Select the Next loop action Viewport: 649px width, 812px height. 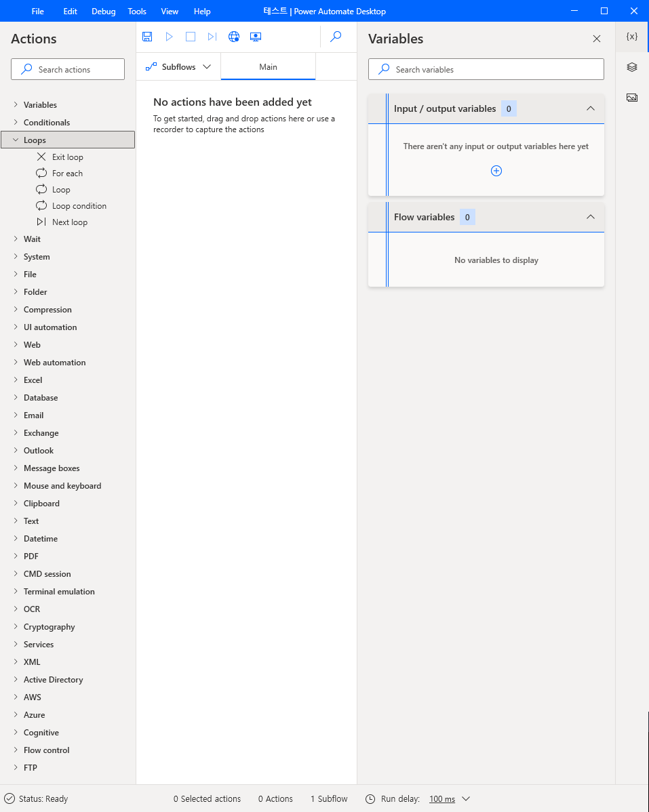(70, 222)
